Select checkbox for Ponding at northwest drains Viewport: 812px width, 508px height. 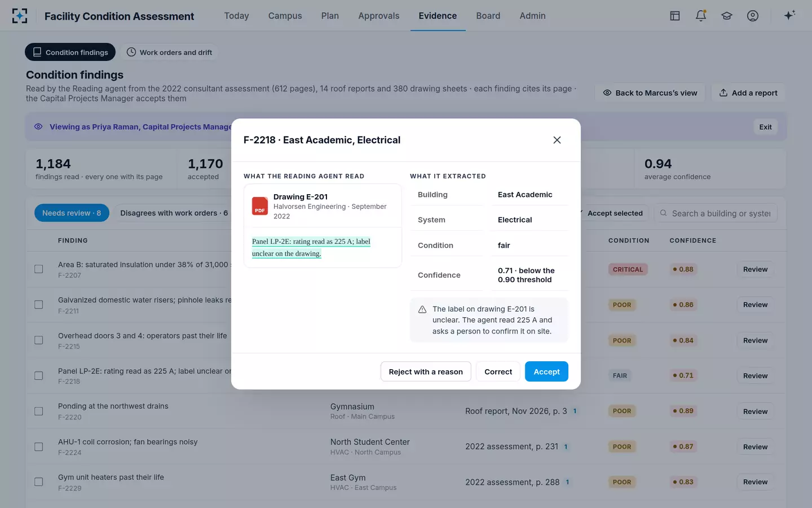coord(39,411)
